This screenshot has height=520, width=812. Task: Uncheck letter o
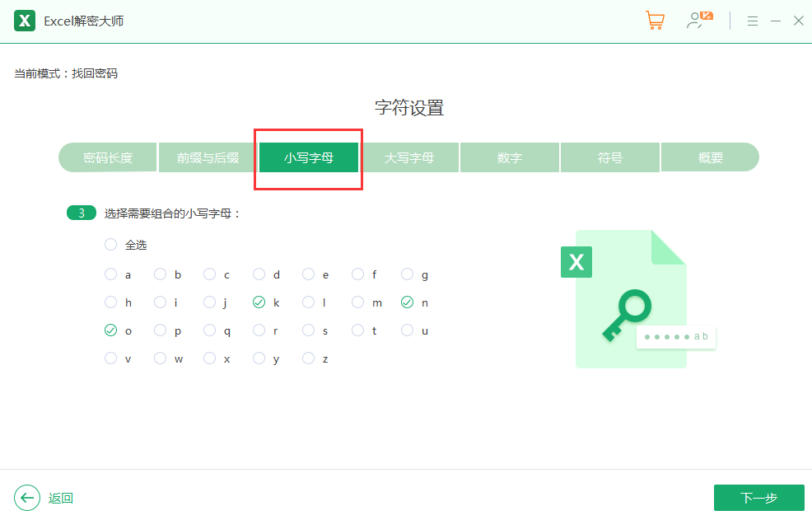coord(111,330)
